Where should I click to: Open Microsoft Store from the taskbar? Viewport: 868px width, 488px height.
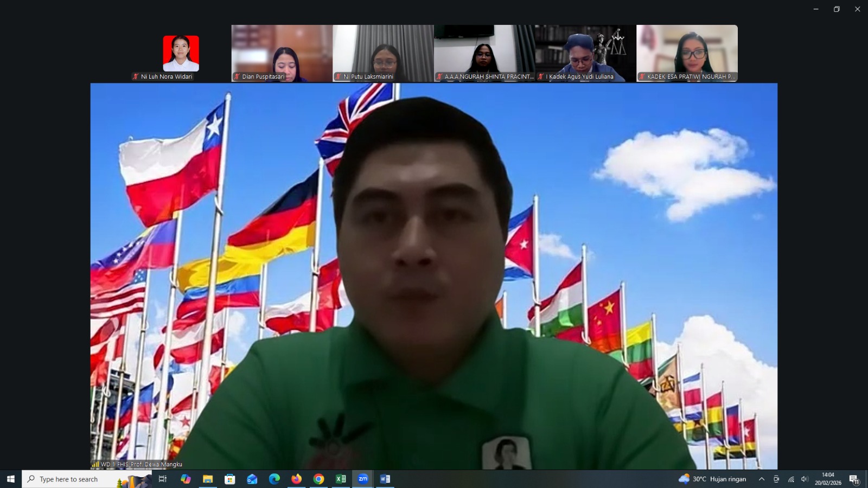point(230,479)
